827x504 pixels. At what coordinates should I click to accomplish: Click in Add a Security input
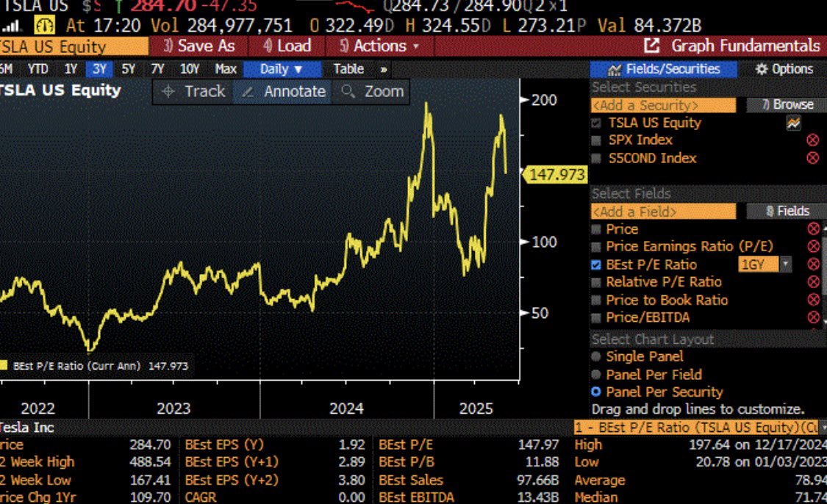click(x=663, y=106)
